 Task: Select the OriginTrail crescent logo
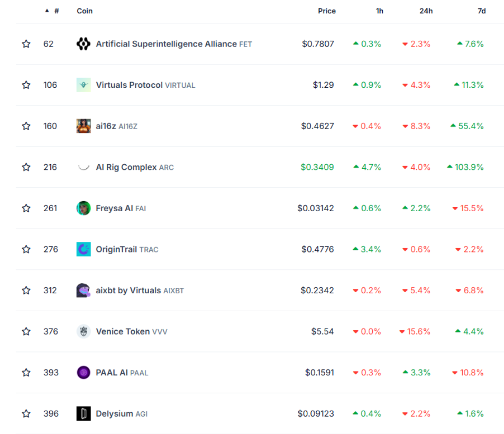(x=83, y=249)
